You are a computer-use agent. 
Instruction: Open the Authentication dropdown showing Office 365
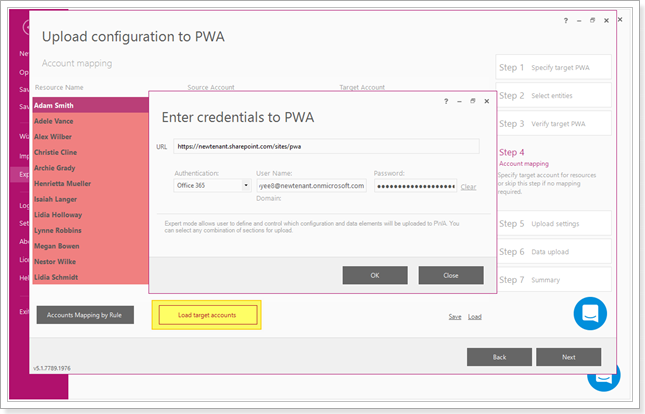click(x=212, y=186)
